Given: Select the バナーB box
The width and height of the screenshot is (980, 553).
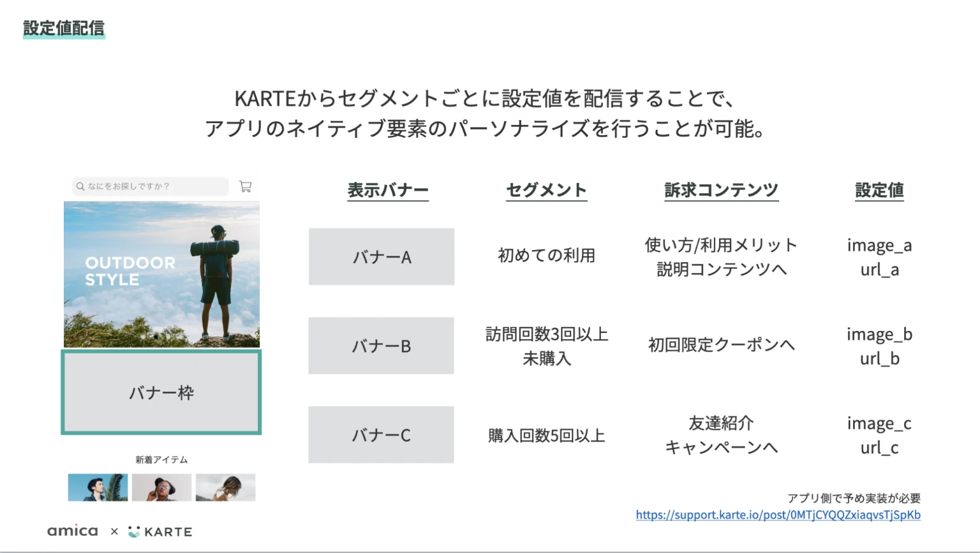Looking at the screenshot, I should point(382,346).
